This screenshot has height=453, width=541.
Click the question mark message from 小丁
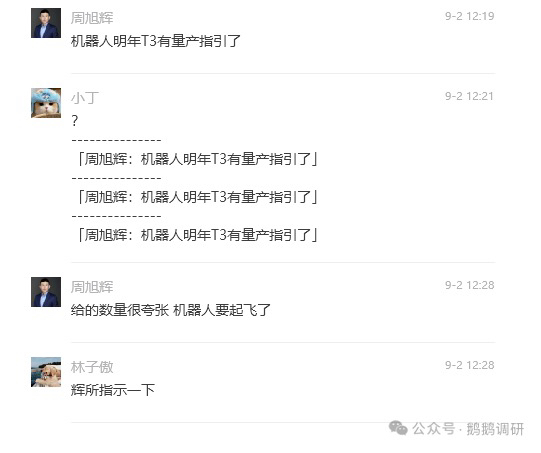click(x=75, y=121)
